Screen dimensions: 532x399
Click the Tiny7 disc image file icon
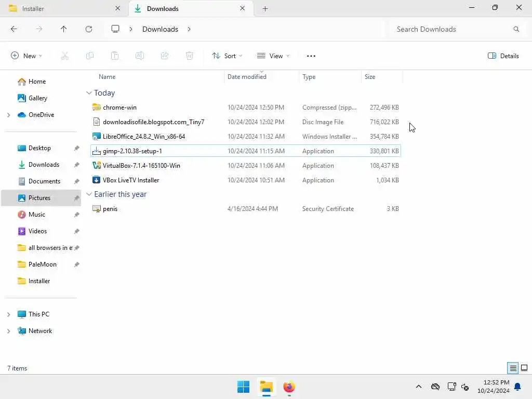pos(96,122)
